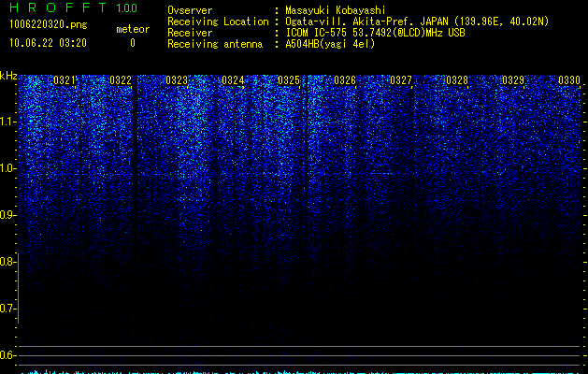Click the 0.8 kHz frequency axis label
Viewport: 588px width, 374px height.
pos(8,262)
